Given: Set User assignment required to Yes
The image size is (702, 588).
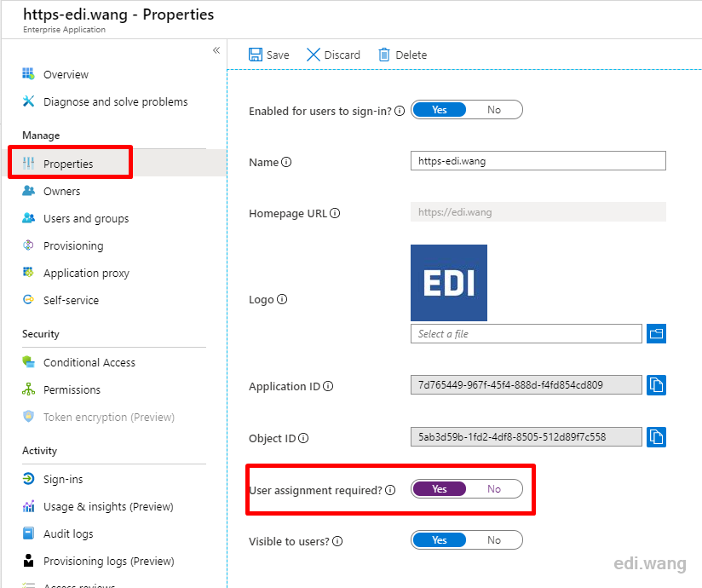Looking at the screenshot, I should coord(440,488).
